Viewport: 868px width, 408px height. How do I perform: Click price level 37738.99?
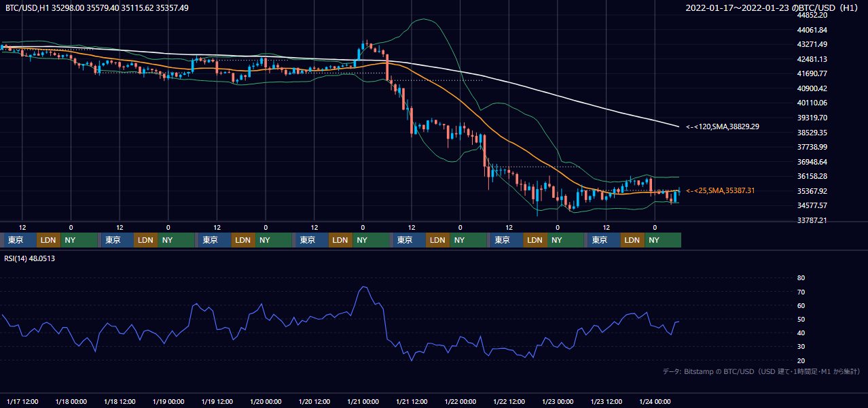point(812,147)
